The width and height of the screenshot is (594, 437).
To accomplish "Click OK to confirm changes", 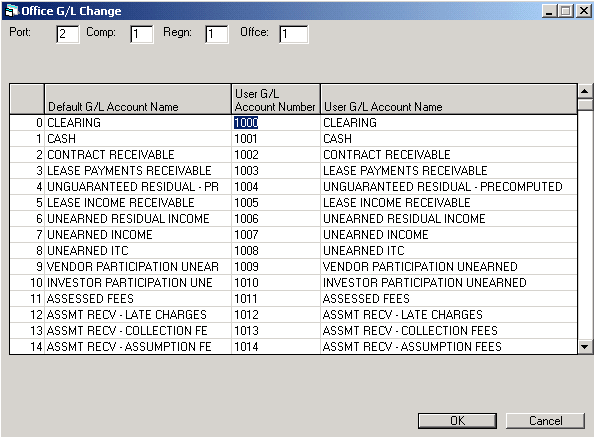I will click(x=457, y=421).
